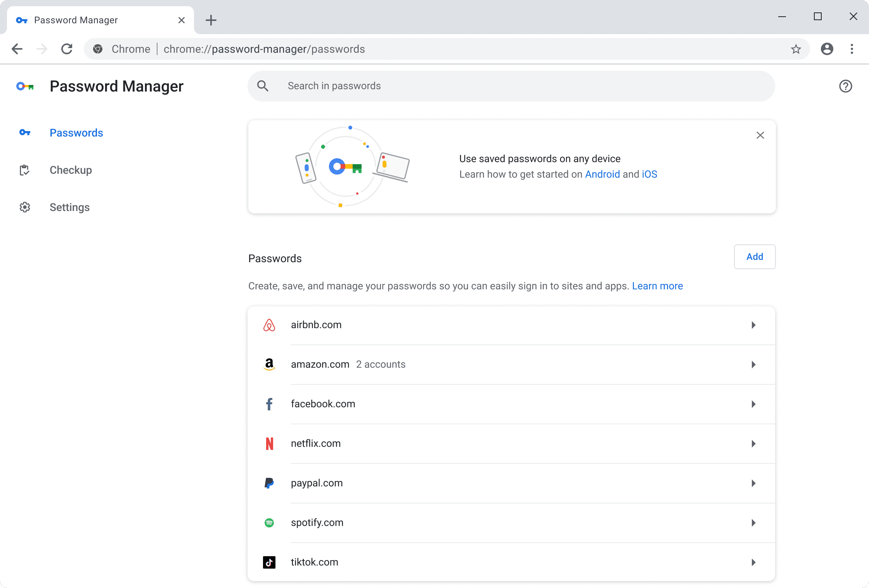
Task: Open the Chrome profile avatar icon
Action: (x=827, y=49)
